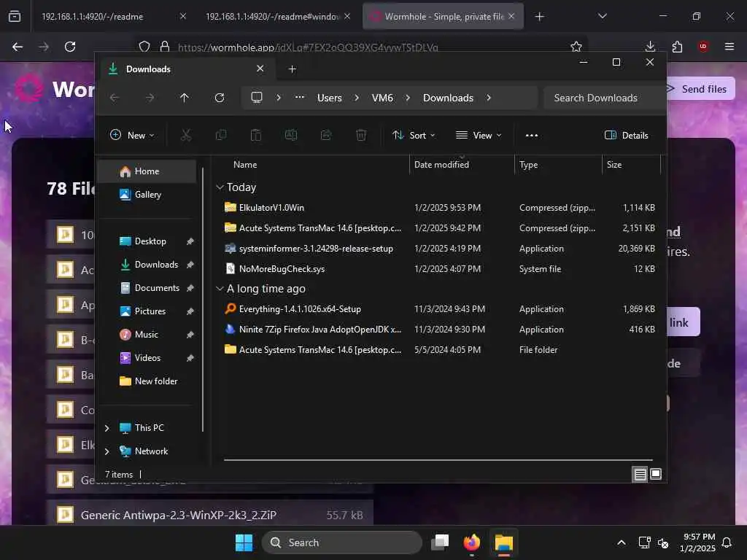Select Everything-1.4.1.1026.x64-Setup file
Image resolution: width=747 pixels, height=560 pixels.
pos(438,309)
